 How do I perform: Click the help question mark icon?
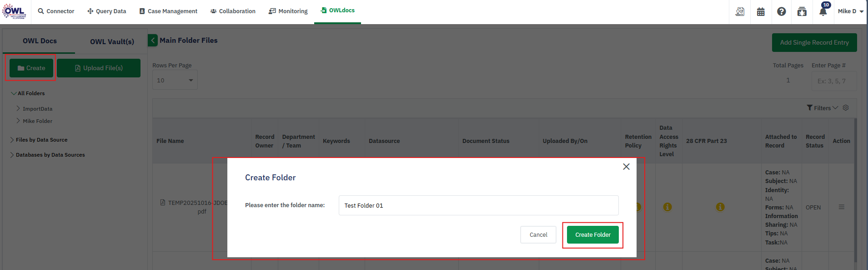(781, 12)
